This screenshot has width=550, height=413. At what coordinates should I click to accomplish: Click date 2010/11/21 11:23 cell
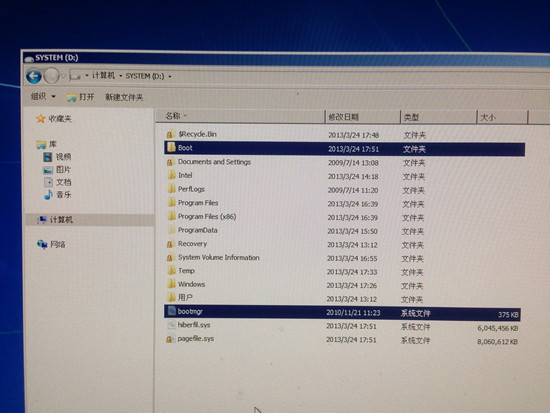(353, 313)
